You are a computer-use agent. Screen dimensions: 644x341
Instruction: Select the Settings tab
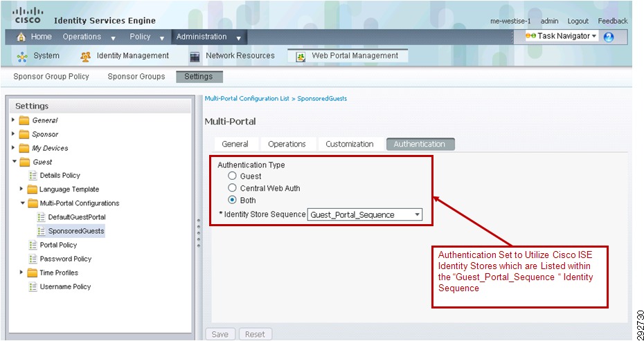pyautogui.click(x=199, y=77)
